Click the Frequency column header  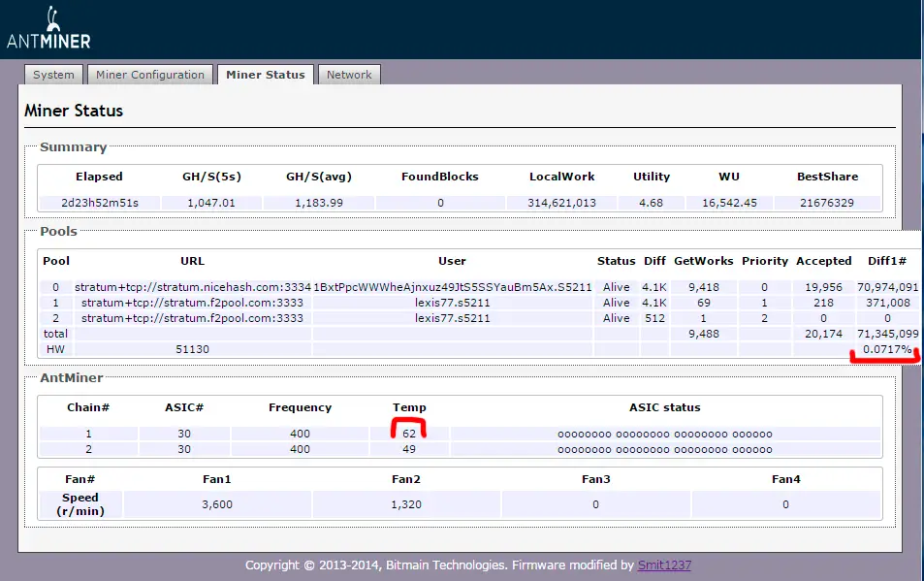300,407
